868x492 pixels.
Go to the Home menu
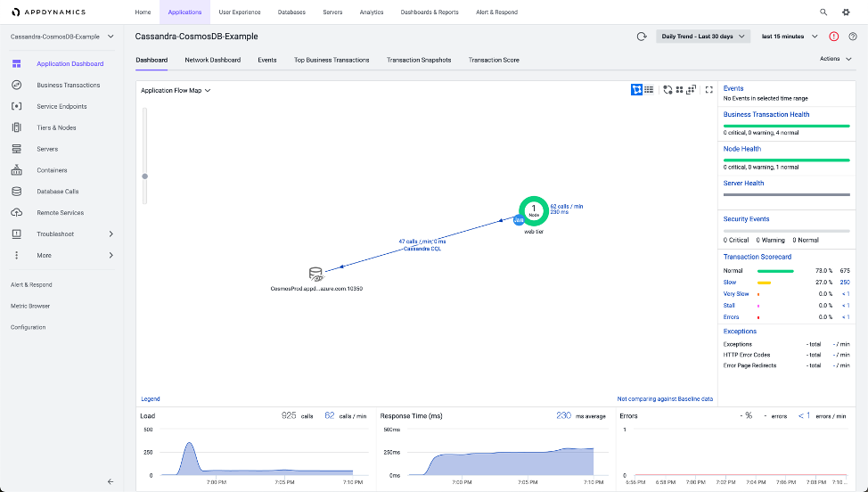[143, 12]
